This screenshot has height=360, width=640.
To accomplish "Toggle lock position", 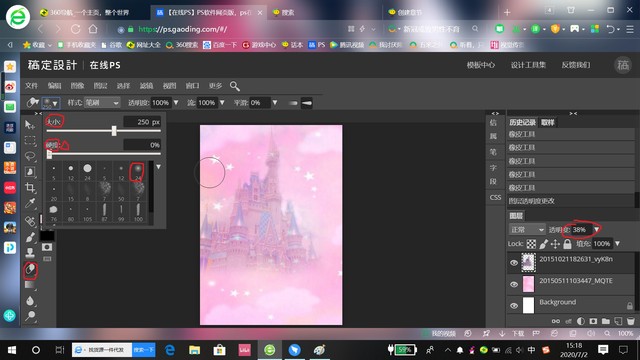I will pyautogui.click(x=555, y=244).
